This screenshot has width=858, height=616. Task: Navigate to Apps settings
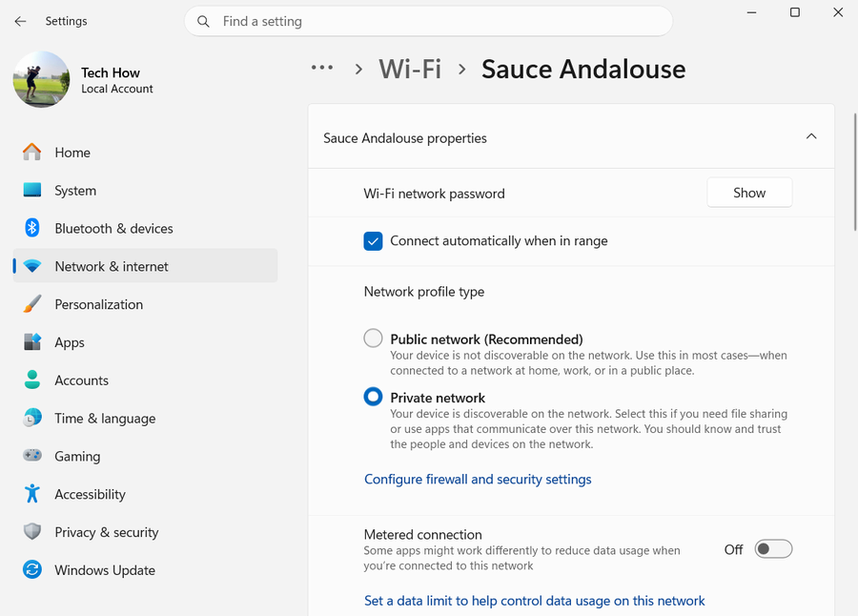(x=145, y=342)
